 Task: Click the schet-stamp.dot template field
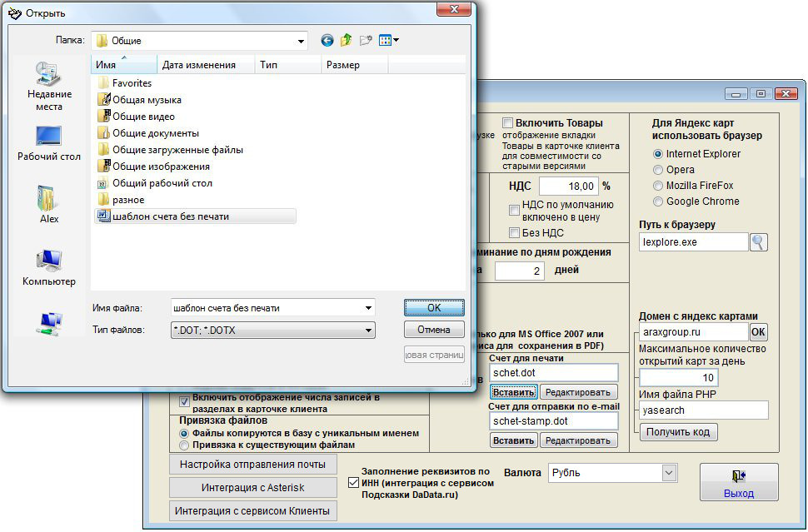pos(553,421)
